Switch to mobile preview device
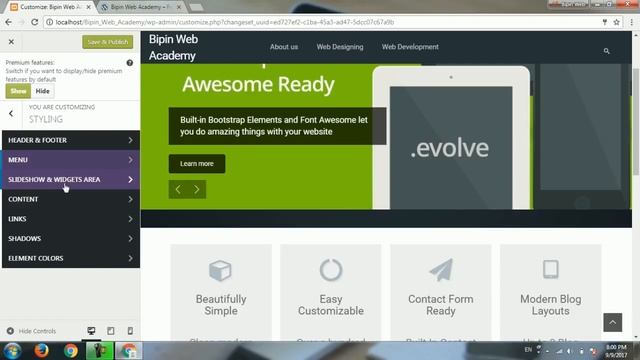Image resolution: width=640 pixels, height=360 pixels. click(130, 331)
